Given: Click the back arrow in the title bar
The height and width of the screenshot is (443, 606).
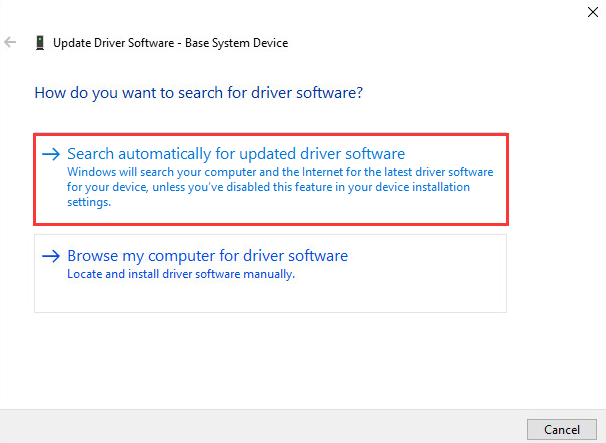Looking at the screenshot, I should click(11, 43).
